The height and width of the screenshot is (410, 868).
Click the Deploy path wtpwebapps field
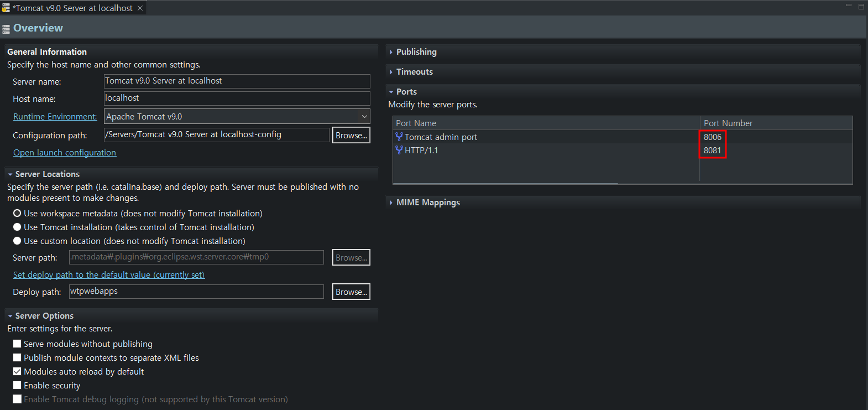coord(196,291)
